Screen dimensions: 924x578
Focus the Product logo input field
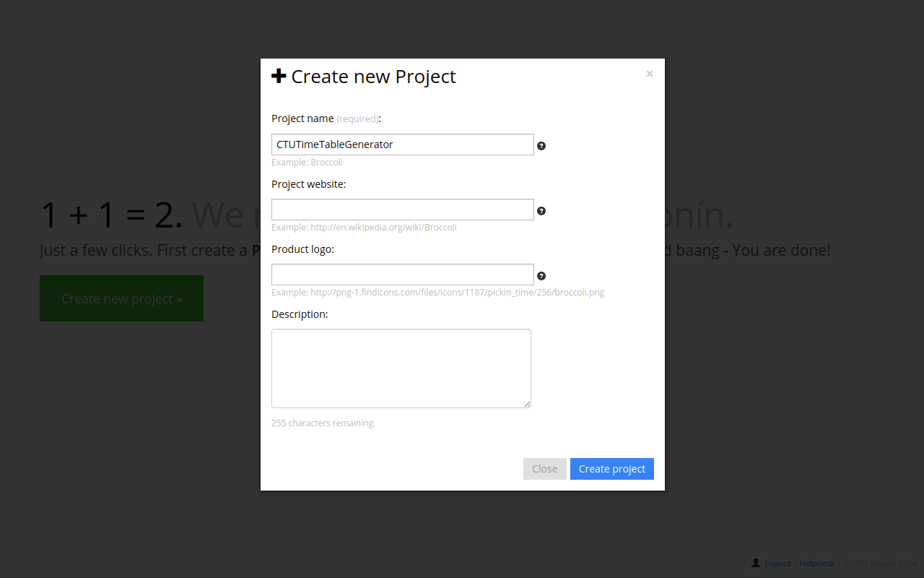(x=403, y=275)
